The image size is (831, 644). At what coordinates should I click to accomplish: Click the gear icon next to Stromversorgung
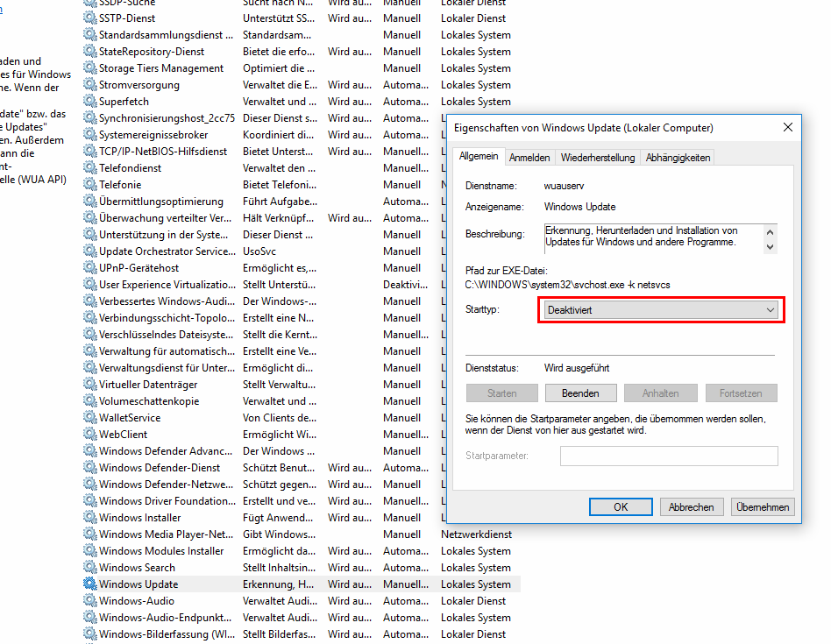pos(90,85)
